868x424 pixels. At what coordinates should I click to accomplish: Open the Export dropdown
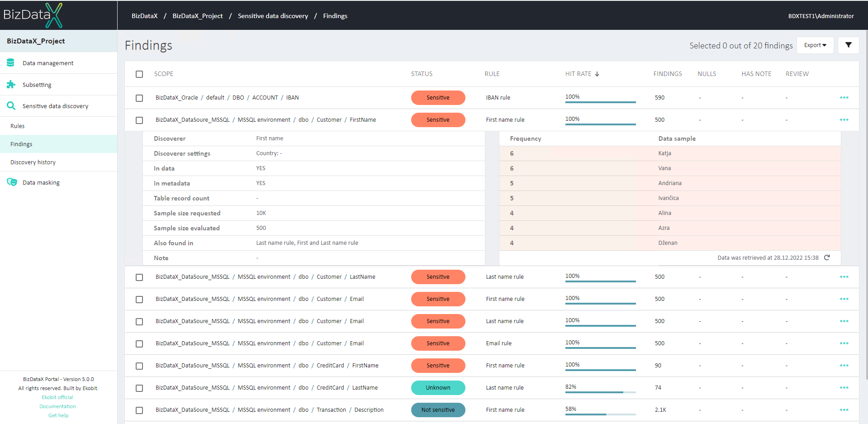pos(815,45)
